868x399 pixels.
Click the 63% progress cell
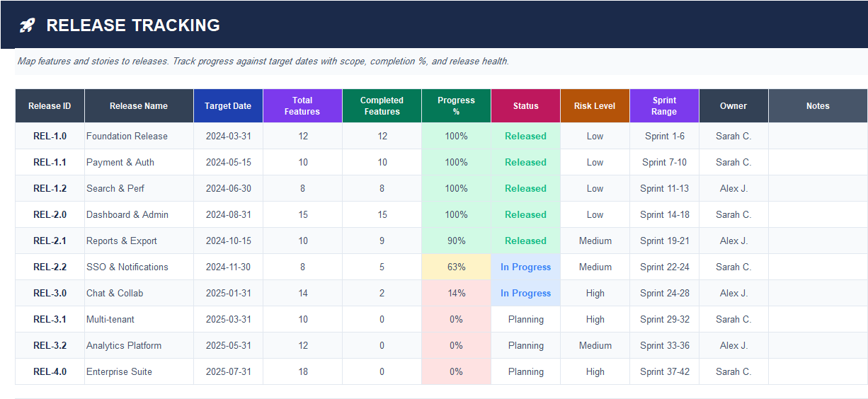coord(456,267)
